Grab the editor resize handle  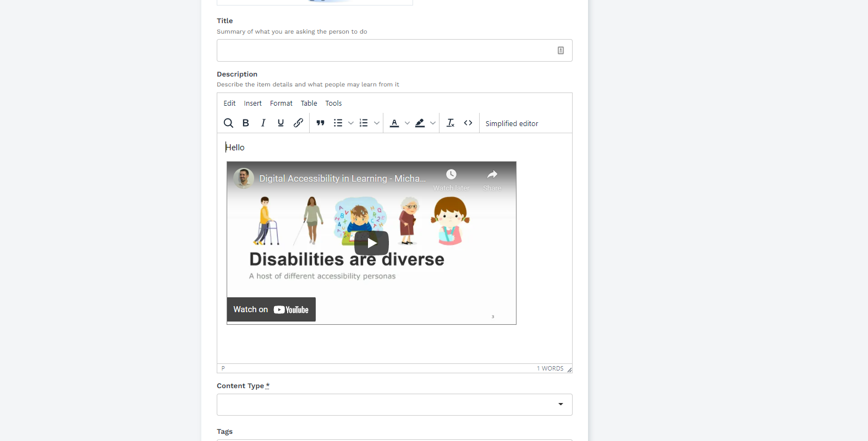pos(569,369)
